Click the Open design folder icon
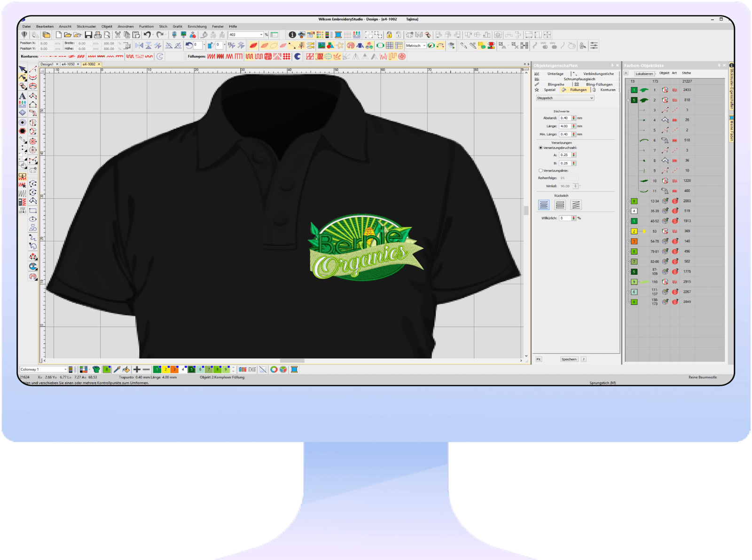The image size is (752, 560). pos(68,35)
